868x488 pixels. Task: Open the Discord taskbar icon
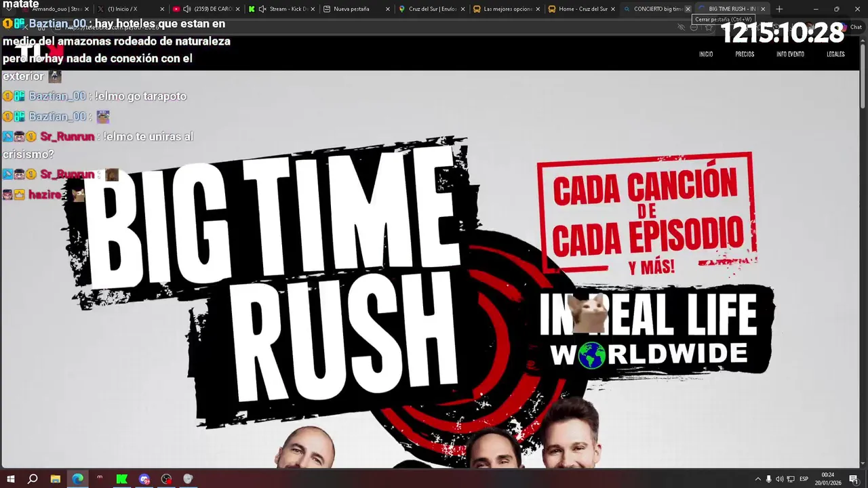click(x=144, y=479)
